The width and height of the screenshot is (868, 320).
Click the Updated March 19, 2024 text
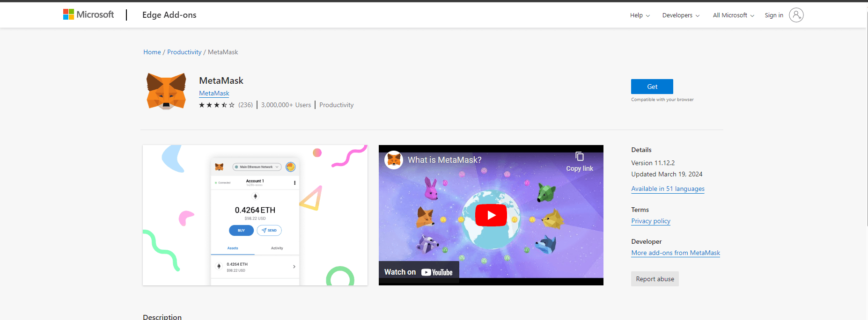667,174
